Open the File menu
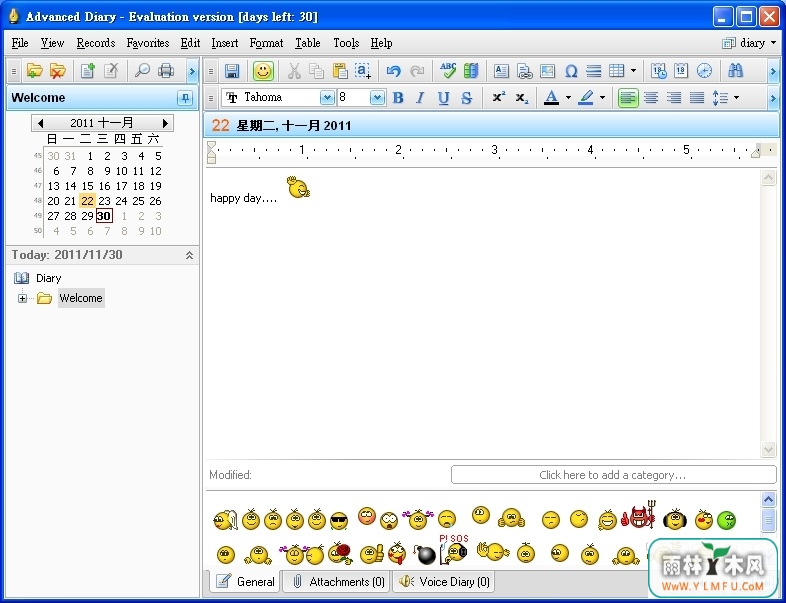 click(x=20, y=43)
